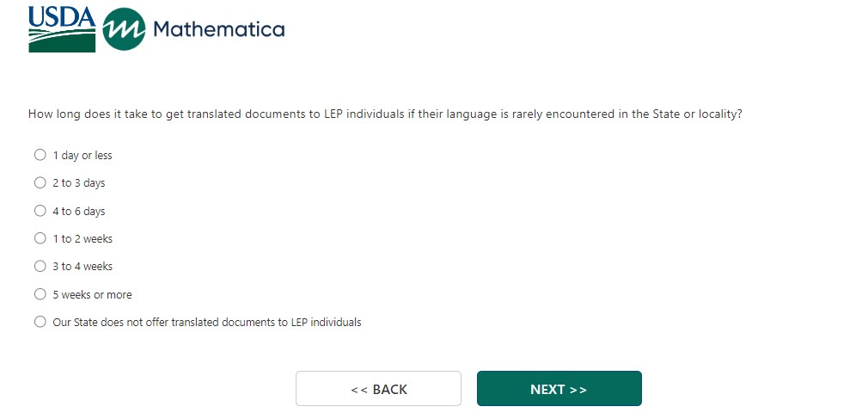Click the "3 to 4 weeks" label text
This screenshot has height=419, width=868.
[83, 267]
